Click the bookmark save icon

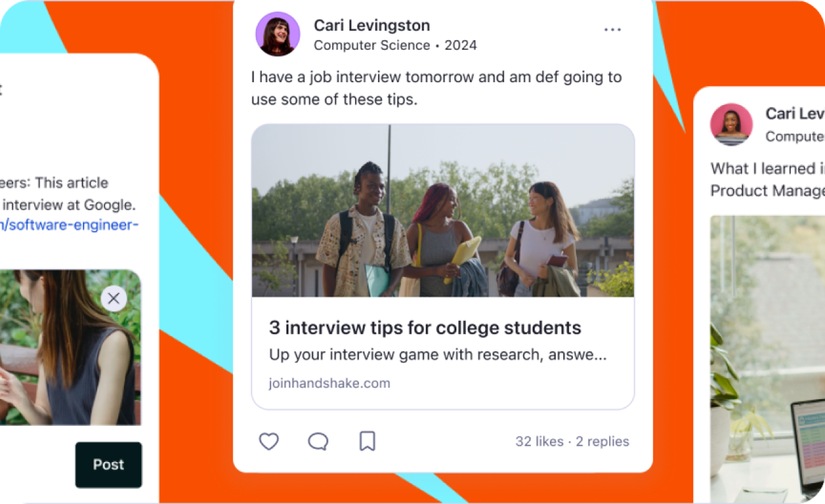pos(367,442)
